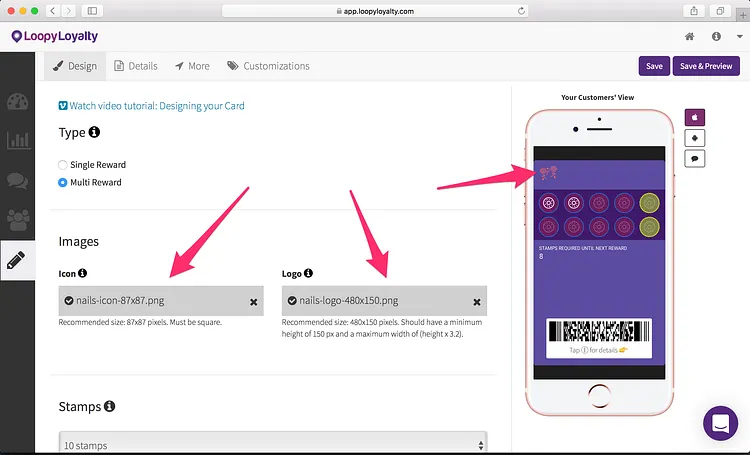Screen dimensions: 750x455
Task: Click the checkmark beside nails-logo-480x150.png
Action: coord(292,300)
